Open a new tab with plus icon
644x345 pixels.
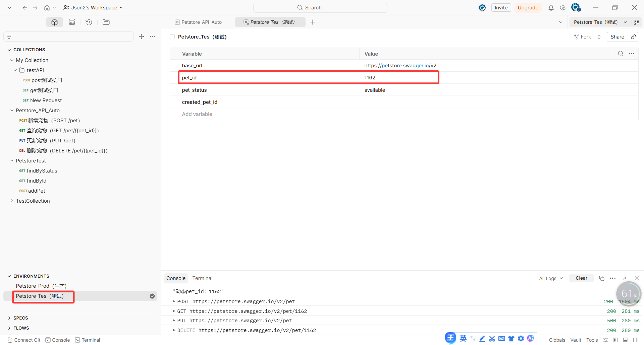click(312, 22)
